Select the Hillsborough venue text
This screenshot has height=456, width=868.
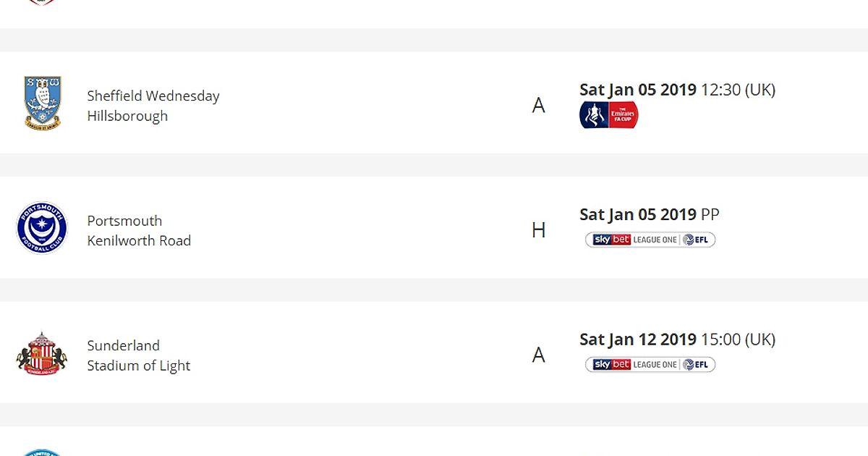click(127, 116)
